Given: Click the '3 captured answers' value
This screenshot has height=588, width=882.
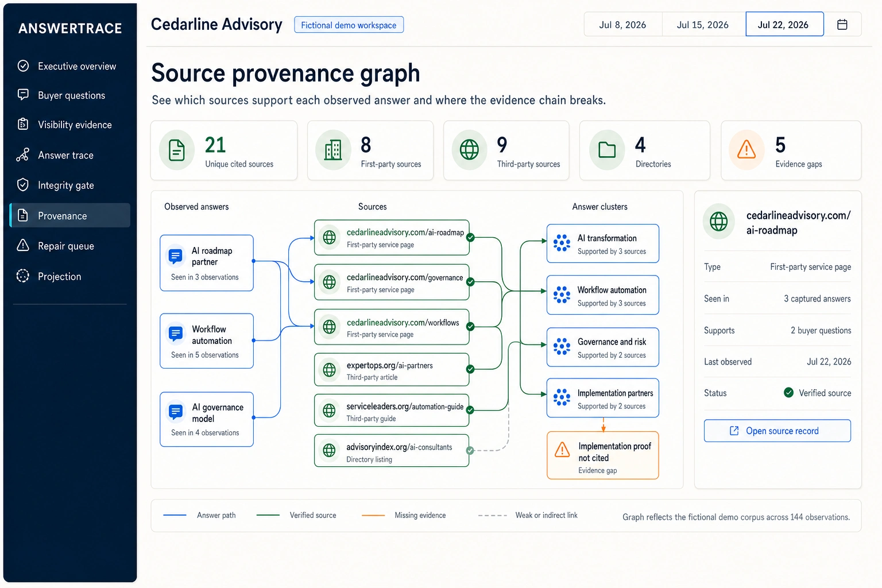Looking at the screenshot, I should 818,299.
